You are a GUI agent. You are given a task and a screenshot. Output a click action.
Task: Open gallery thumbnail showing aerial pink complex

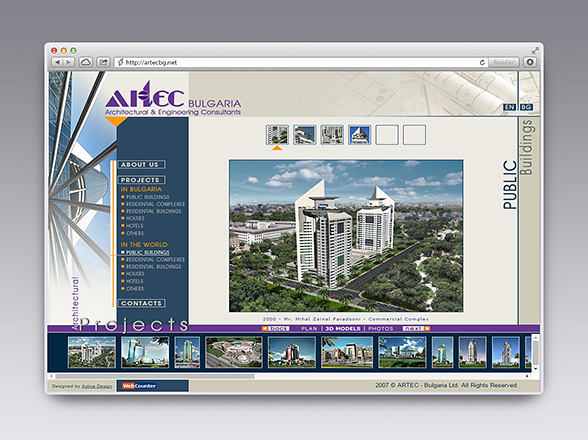point(234,352)
